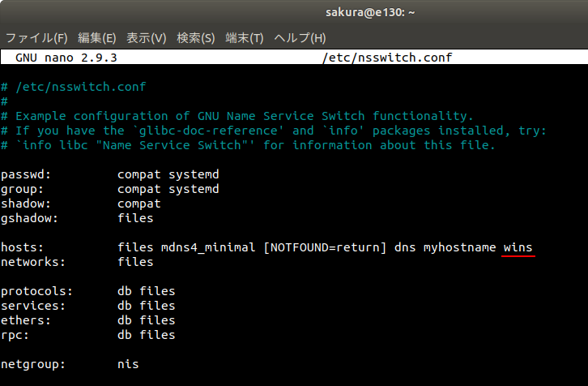Open the 表示(V) menu
The height and width of the screenshot is (386, 588).
tap(147, 38)
